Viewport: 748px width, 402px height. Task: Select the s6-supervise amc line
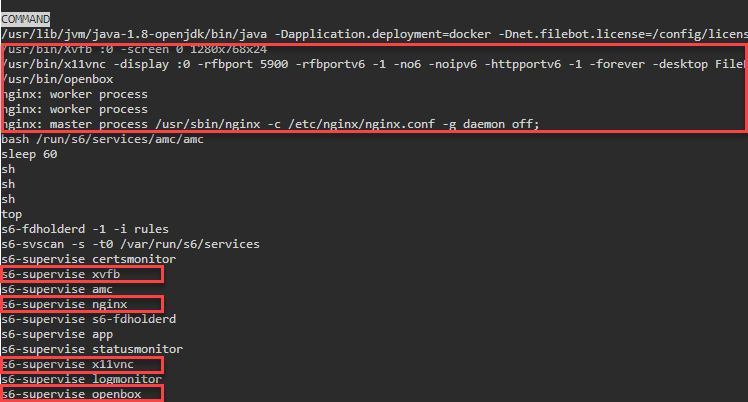coord(57,289)
